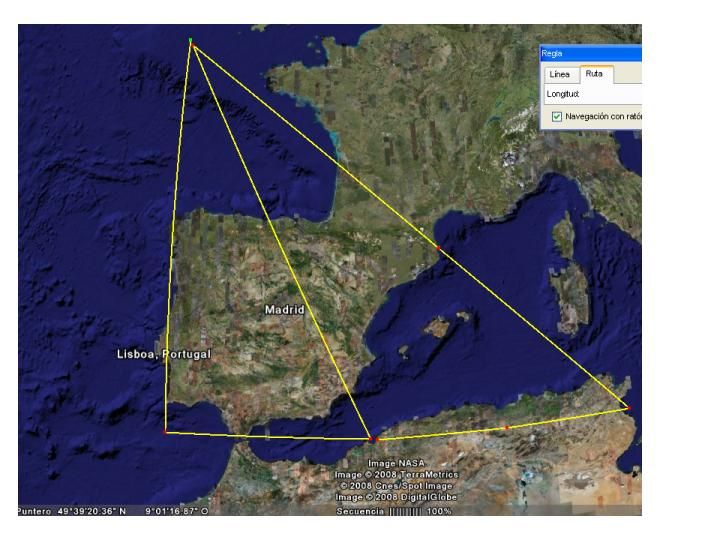720x540 pixels.
Task: Select red vertex at path's eastern end
Action: [x=629, y=407]
